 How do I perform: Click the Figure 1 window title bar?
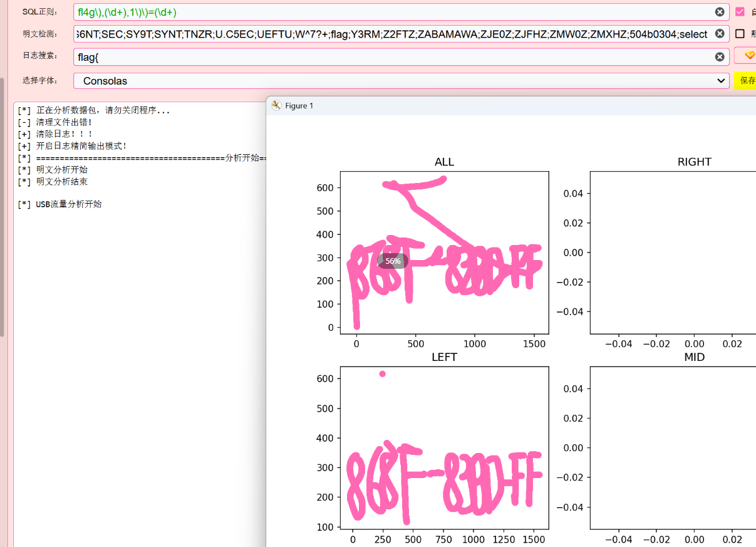pos(501,106)
